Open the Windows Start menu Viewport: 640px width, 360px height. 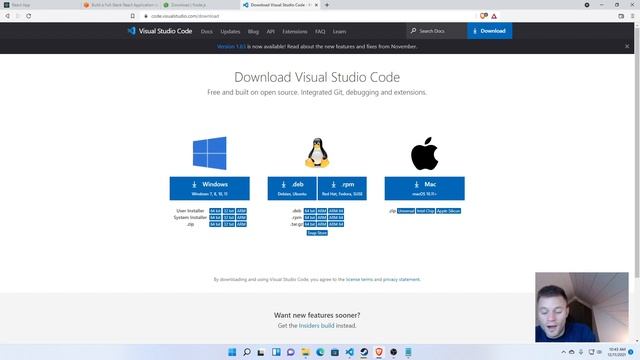click(232, 352)
